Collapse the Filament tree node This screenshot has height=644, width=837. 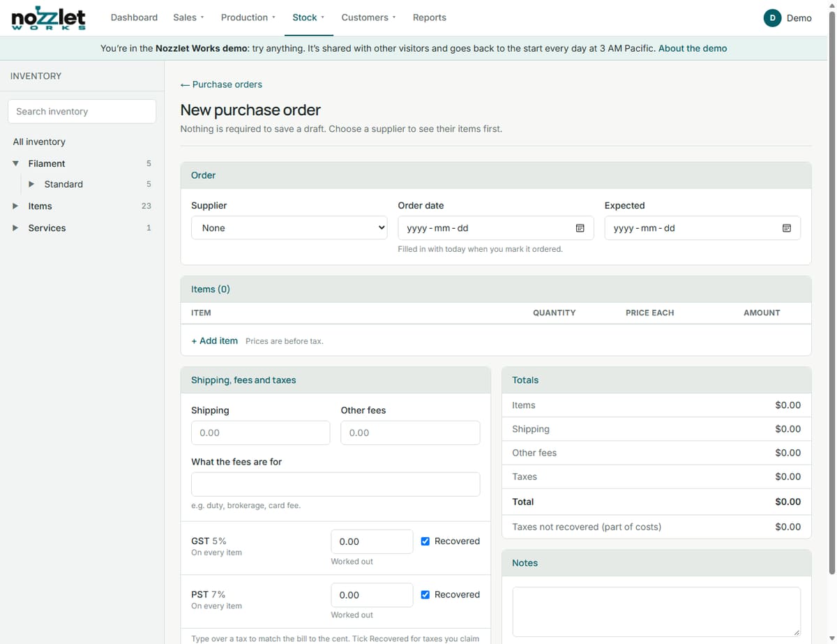tap(15, 163)
